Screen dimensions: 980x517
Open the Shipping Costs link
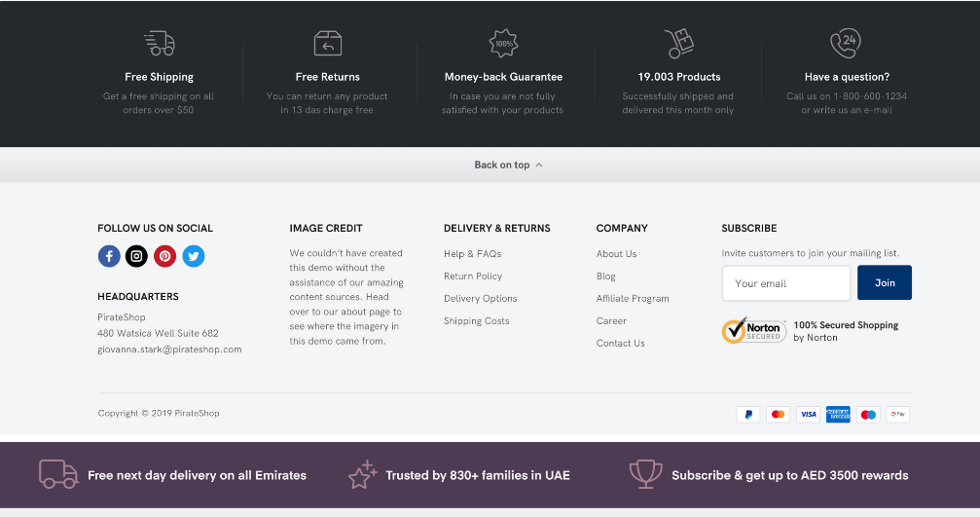476,321
